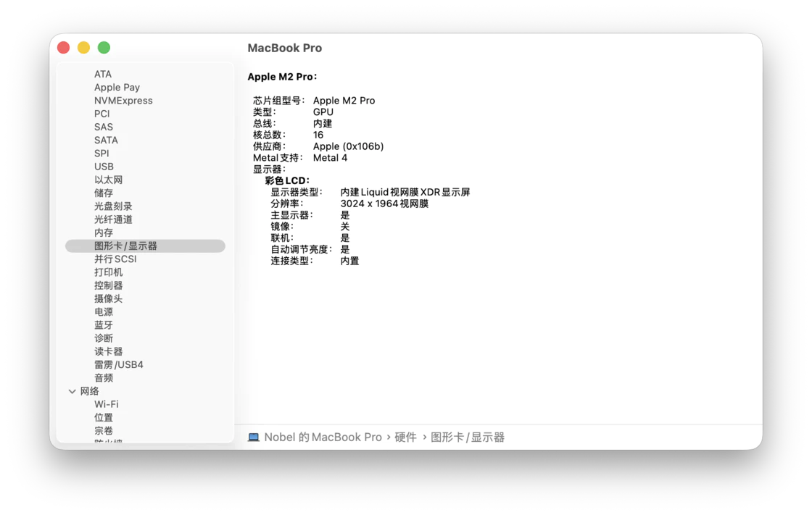Click Nobel 的 MacBook Pro in path bar
This screenshot has height=515, width=812.
[x=323, y=437]
